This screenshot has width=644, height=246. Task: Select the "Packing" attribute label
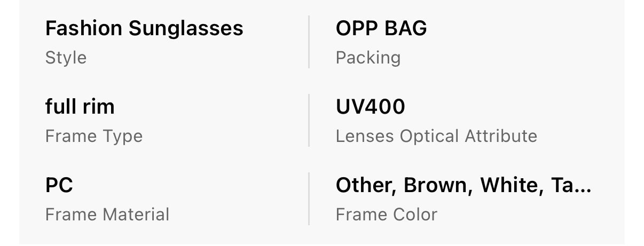(x=368, y=58)
